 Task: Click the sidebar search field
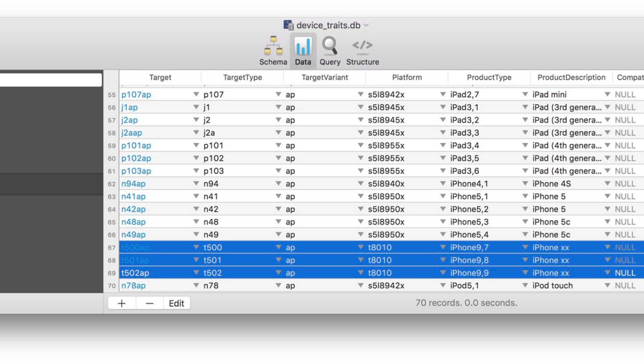click(x=50, y=80)
